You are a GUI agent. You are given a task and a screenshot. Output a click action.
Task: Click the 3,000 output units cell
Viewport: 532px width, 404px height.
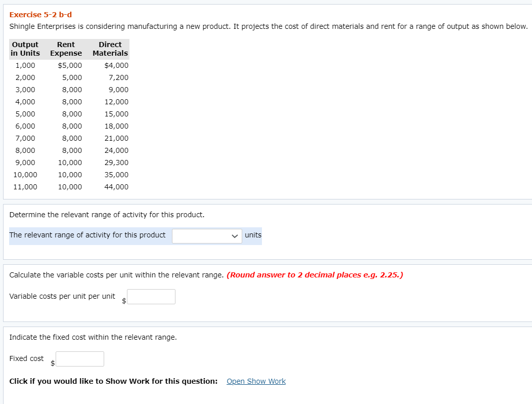coord(25,90)
